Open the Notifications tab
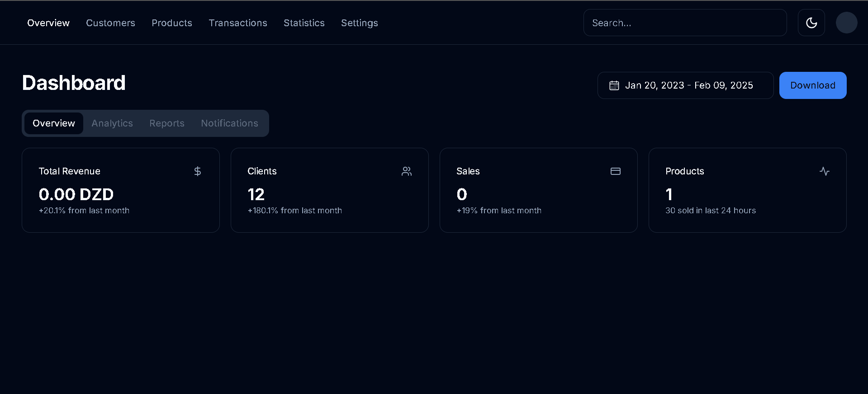The image size is (868, 394). [x=229, y=123]
